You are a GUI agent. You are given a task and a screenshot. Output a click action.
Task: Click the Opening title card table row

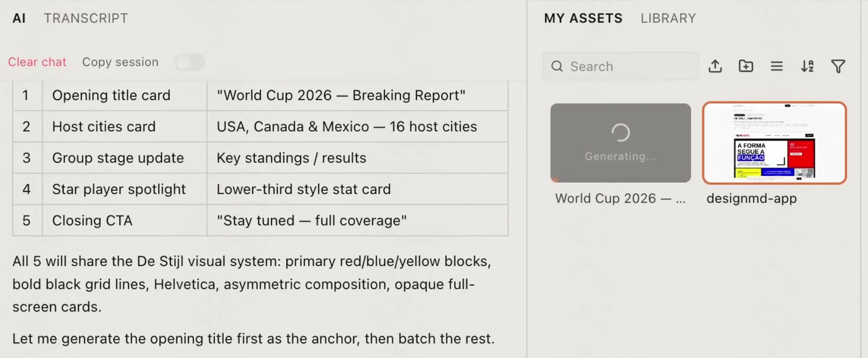click(260, 95)
